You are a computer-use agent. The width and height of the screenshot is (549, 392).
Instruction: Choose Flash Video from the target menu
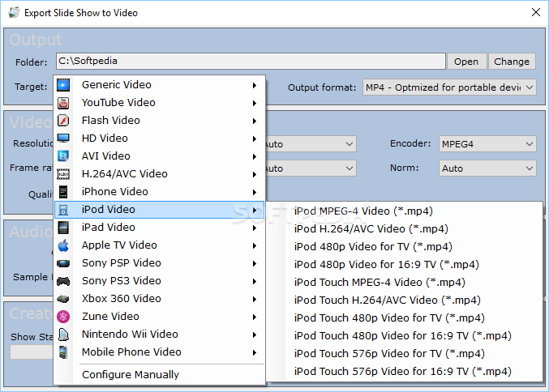click(x=160, y=121)
